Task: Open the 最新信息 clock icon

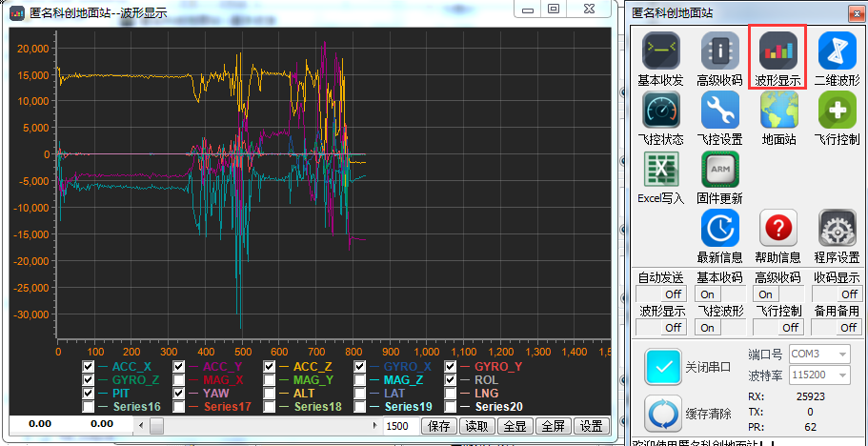Action: 719,228
